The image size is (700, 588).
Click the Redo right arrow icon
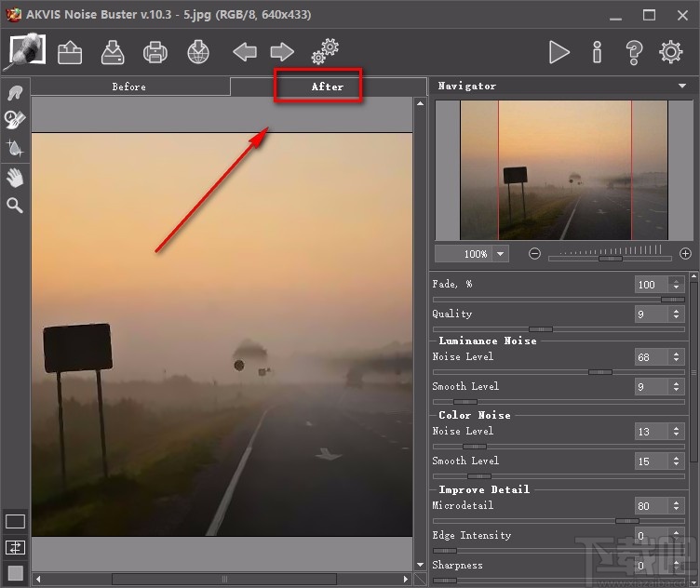click(282, 52)
